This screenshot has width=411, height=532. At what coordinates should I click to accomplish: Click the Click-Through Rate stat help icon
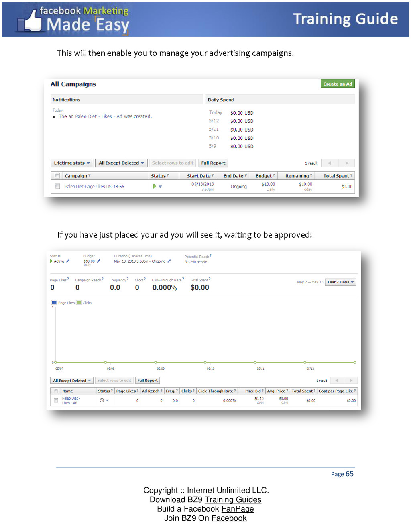[x=183, y=279]
